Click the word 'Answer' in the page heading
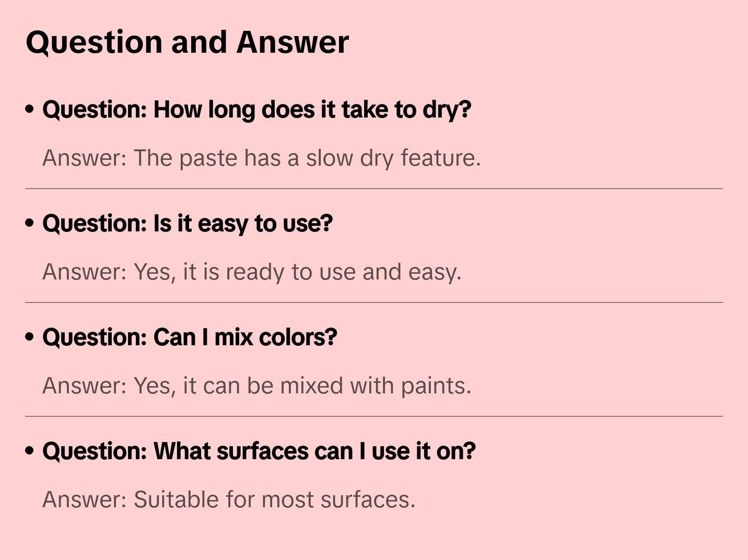 [293, 42]
